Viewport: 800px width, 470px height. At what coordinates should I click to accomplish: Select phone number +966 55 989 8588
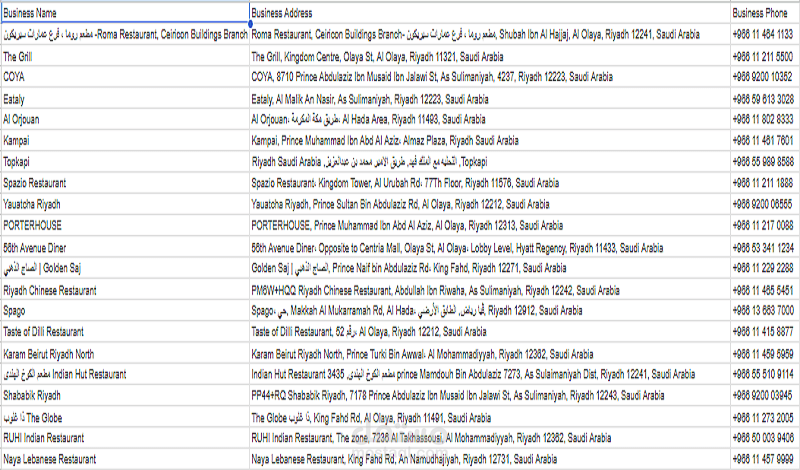point(765,162)
